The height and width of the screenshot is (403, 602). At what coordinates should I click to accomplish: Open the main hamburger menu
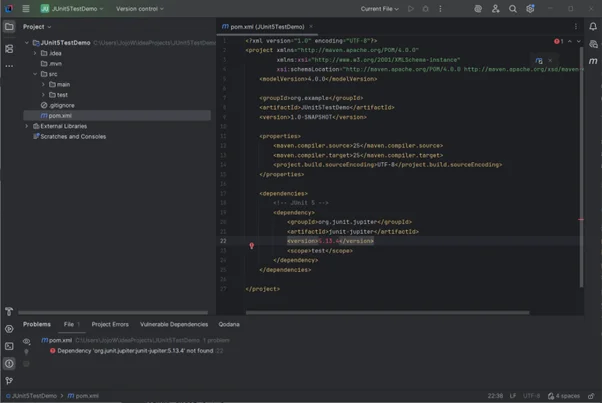(26, 9)
